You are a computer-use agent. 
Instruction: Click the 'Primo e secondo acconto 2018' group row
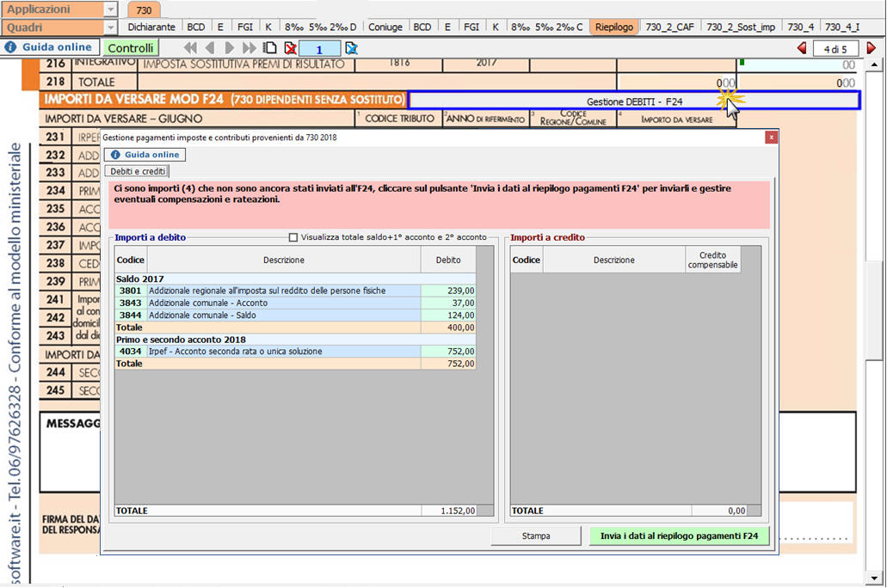coord(295,340)
